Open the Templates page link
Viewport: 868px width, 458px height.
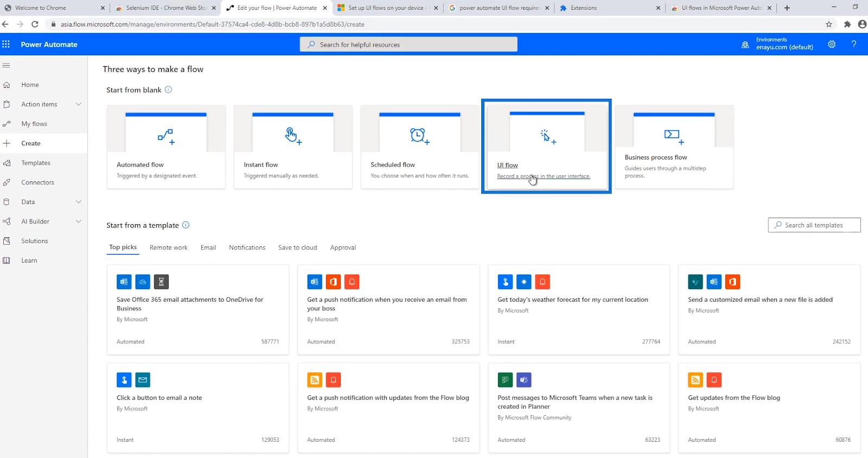36,163
